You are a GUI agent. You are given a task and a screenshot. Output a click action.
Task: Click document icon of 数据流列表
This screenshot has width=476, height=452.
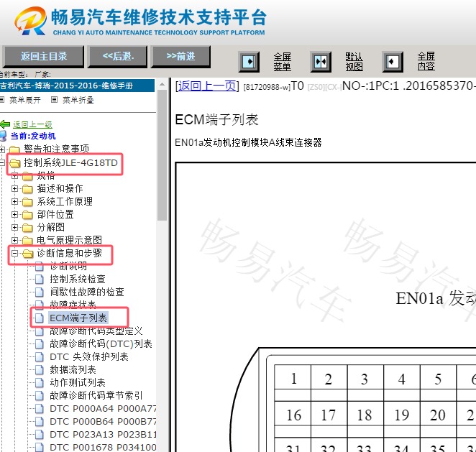click(x=39, y=370)
